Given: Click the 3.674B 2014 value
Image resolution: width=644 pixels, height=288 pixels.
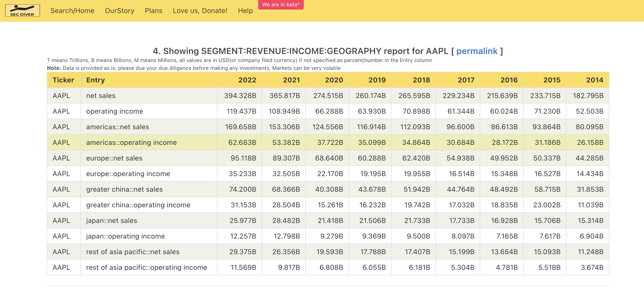Looking at the screenshot, I should click(x=592, y=267).
